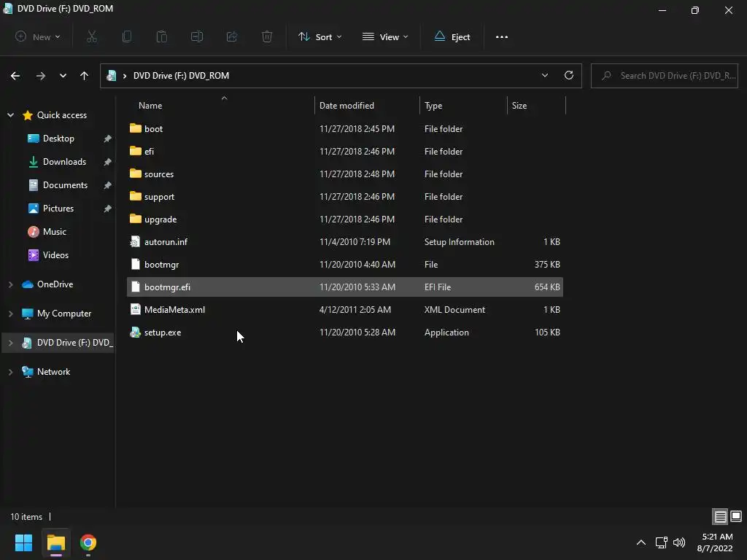Select the autorun.inf file icon
The width and height of the screenshot is (747, 560).
[135, 242]
